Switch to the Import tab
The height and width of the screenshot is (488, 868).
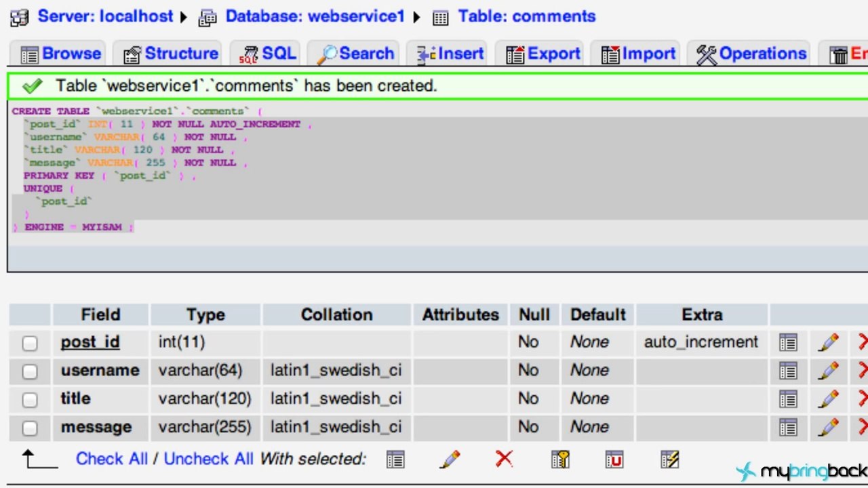point(637,54)
